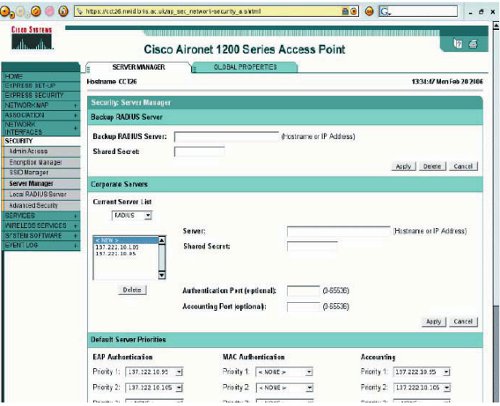
Task: Apply the Corporate Servers settings
Action: [434, 322]
